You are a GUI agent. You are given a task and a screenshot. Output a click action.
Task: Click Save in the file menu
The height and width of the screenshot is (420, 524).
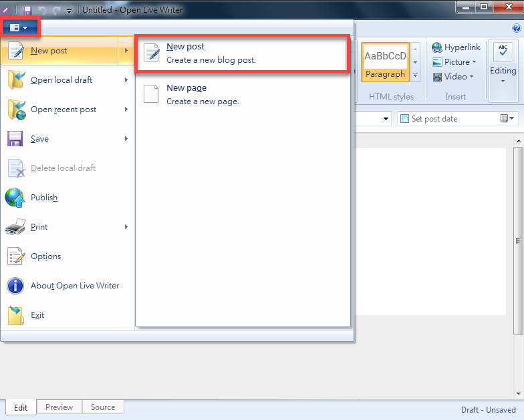coord(68,139)
